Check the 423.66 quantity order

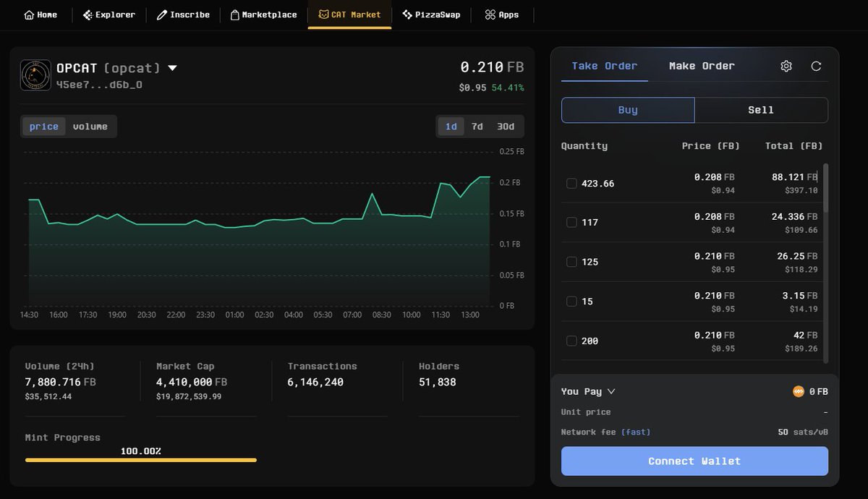(x=571, y=184)
